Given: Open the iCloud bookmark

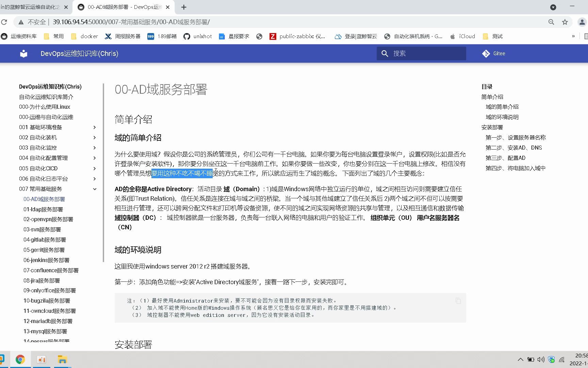Looking at the screenshot, I should 462,36.
